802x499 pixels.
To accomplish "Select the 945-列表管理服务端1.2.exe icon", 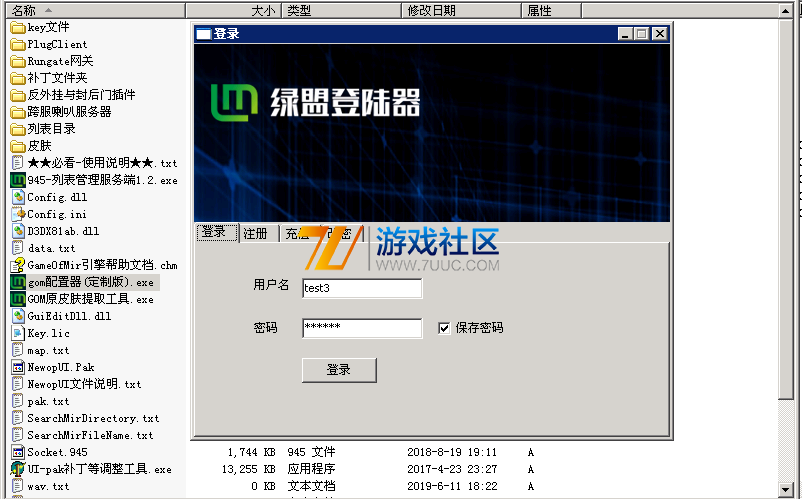I will click(x=18, y=180).
